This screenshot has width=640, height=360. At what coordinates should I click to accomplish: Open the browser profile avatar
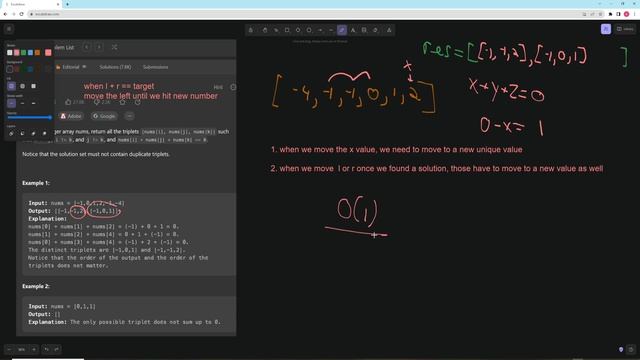627,14
